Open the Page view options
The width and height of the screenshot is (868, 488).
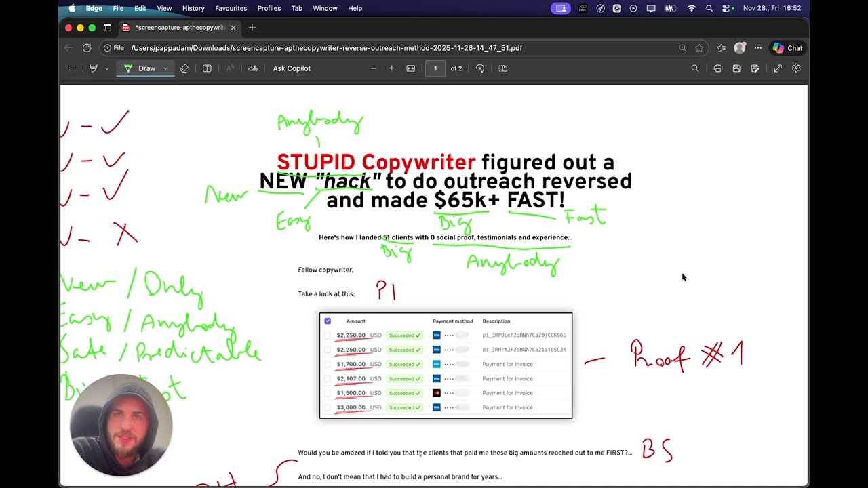pyautogui.click(x=502, y=68)
